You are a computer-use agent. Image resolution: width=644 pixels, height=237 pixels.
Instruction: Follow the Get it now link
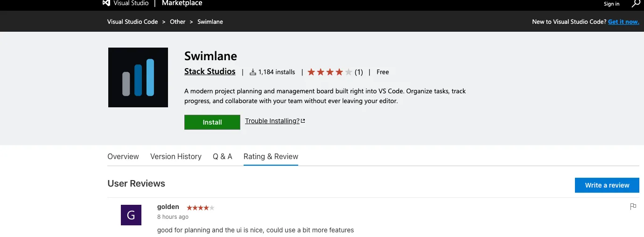623,22
